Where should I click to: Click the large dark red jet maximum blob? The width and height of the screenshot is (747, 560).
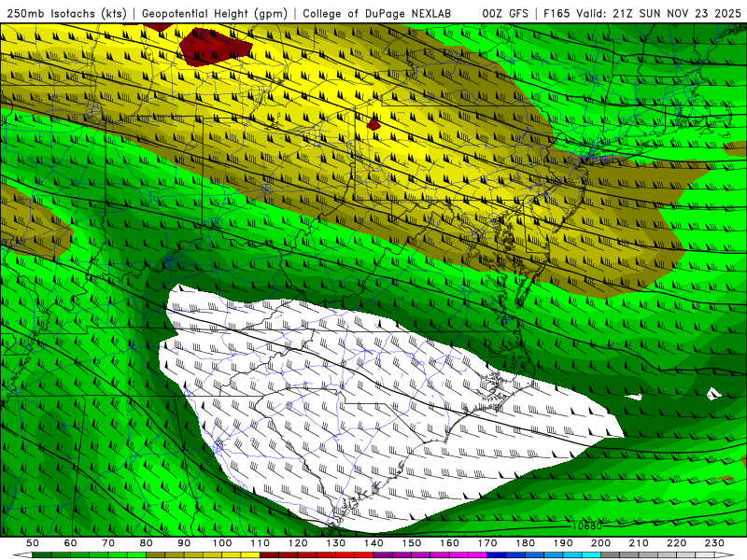215,47
